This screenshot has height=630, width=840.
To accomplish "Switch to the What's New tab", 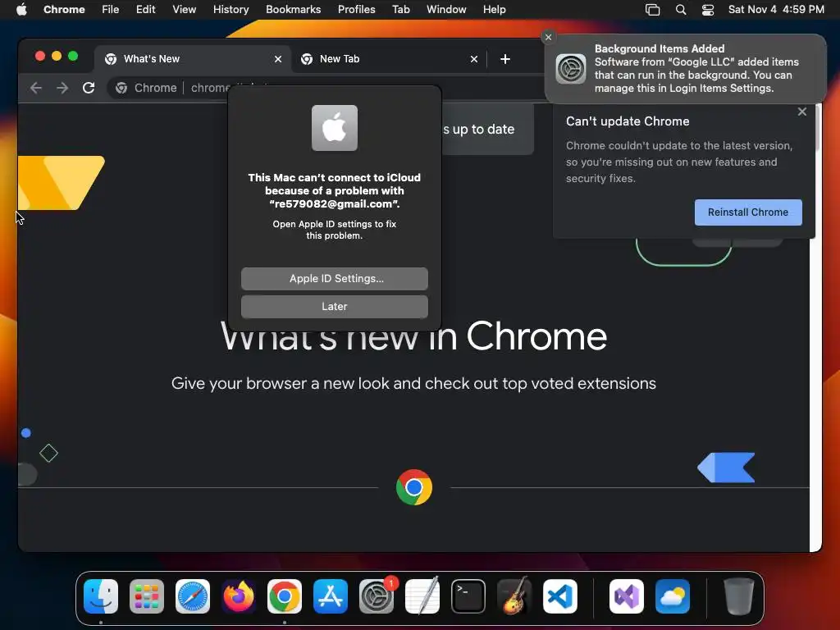I will [193, 59].
